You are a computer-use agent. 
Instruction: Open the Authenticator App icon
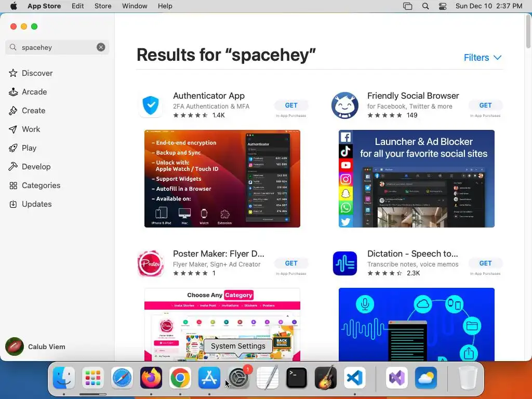tap(151, 105)
